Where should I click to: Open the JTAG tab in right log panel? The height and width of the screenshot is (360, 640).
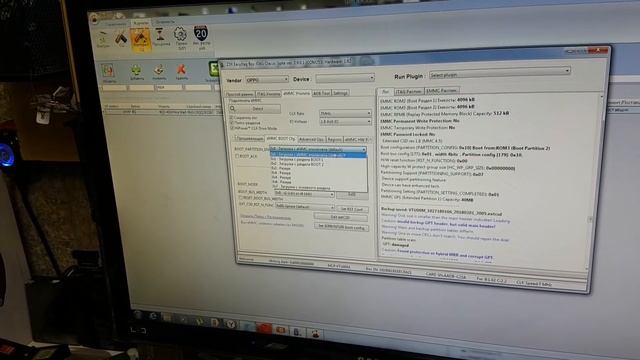(408, 91)
